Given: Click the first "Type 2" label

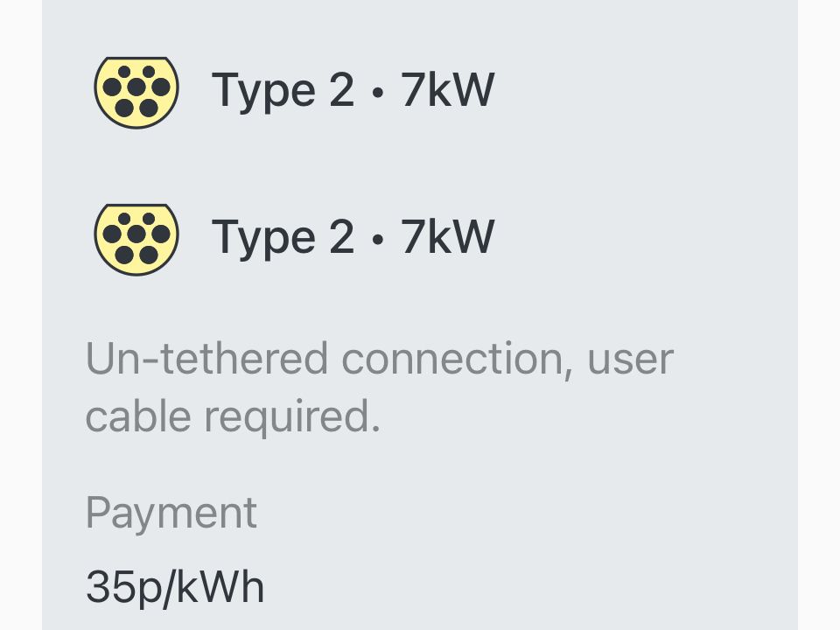Looking at the screenshot, I should coord(283,92).
